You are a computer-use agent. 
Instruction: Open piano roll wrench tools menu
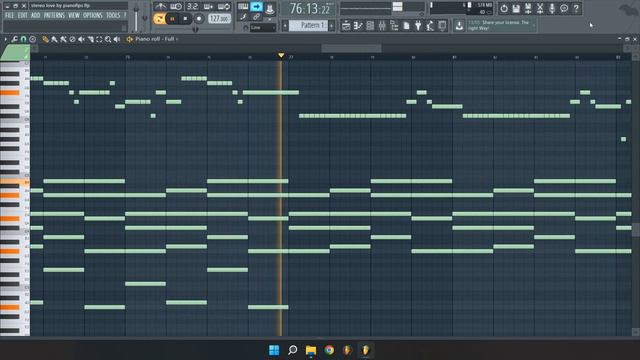coord(15,39)
